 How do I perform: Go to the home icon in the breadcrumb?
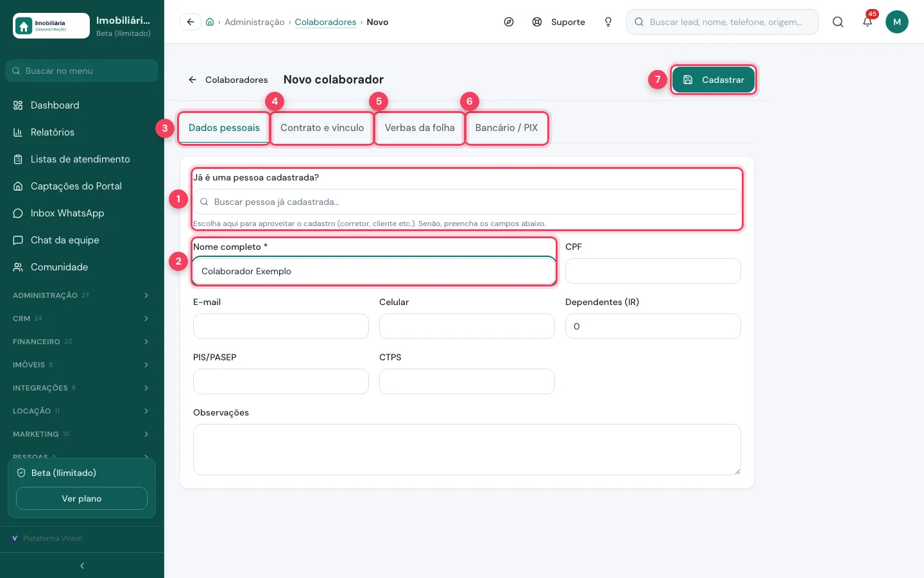pyautogui.click(x=210, y=22)
